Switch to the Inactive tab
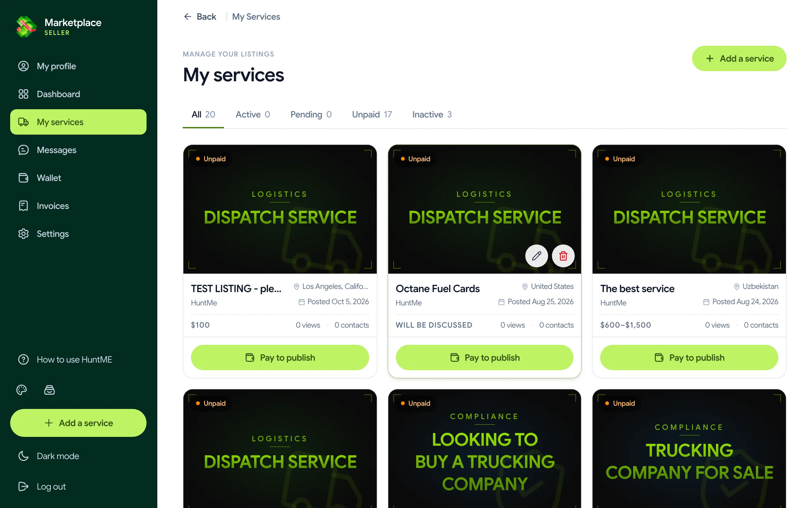Viewport: 812px width, 508px height. pos(432,115)
